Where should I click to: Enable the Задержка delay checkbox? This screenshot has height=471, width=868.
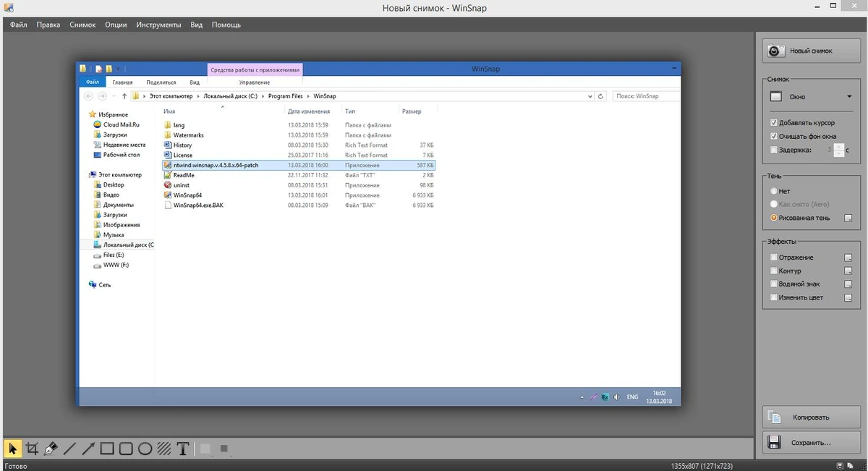774,150
